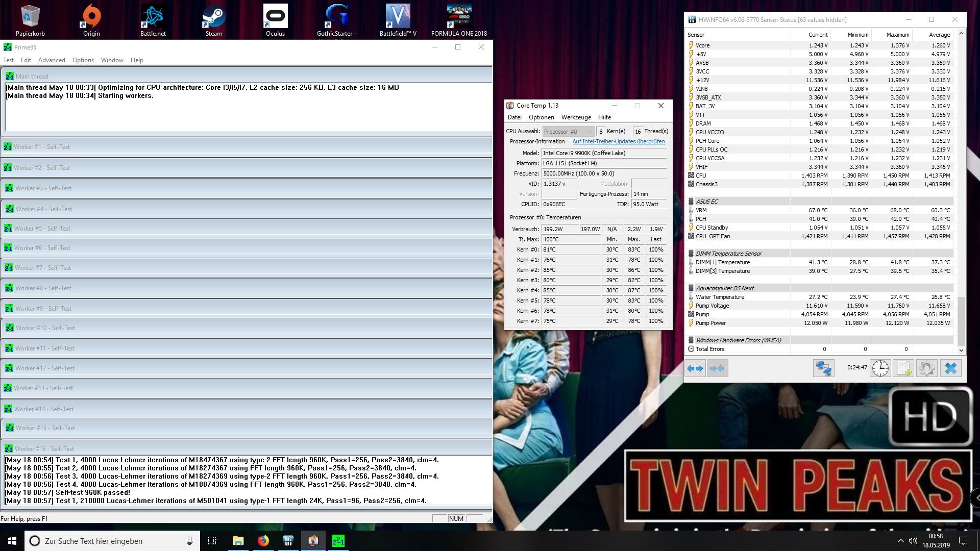Click HWiNFO blue X close sensors icon
Image resolution: width=980 pixels, height=551 pixels.
[950, 368]
